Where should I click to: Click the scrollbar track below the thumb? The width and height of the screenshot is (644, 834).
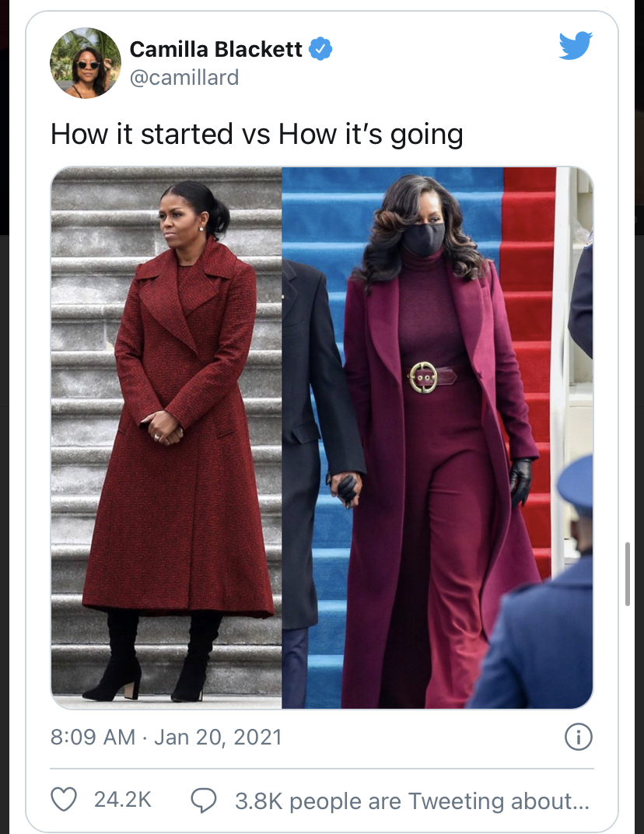pyautogui.click(x=628, y=718)
